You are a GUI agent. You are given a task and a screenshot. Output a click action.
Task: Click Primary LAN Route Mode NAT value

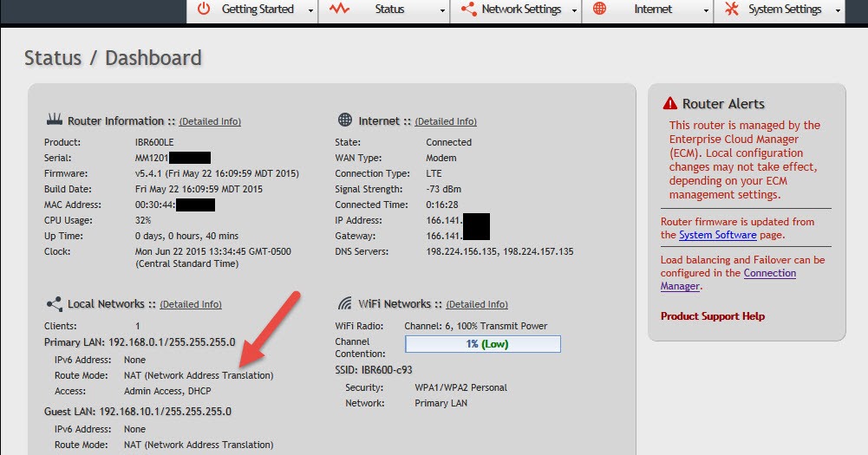coord(199,375)
